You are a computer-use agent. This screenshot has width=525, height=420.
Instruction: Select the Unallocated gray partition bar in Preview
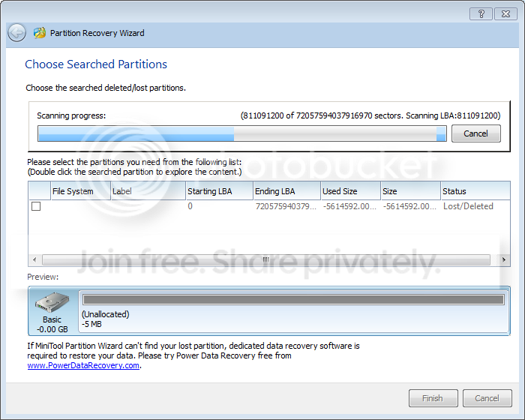tap(293, 299)
